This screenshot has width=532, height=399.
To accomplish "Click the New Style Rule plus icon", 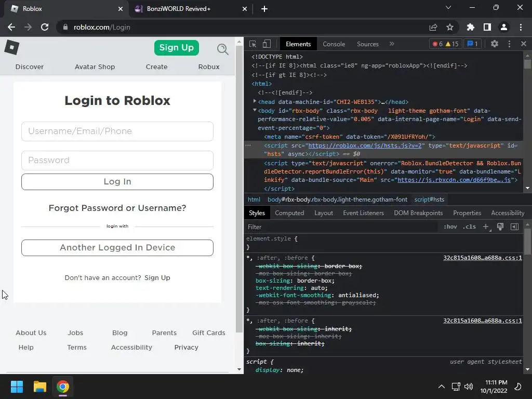I will [x=486, y=227].
